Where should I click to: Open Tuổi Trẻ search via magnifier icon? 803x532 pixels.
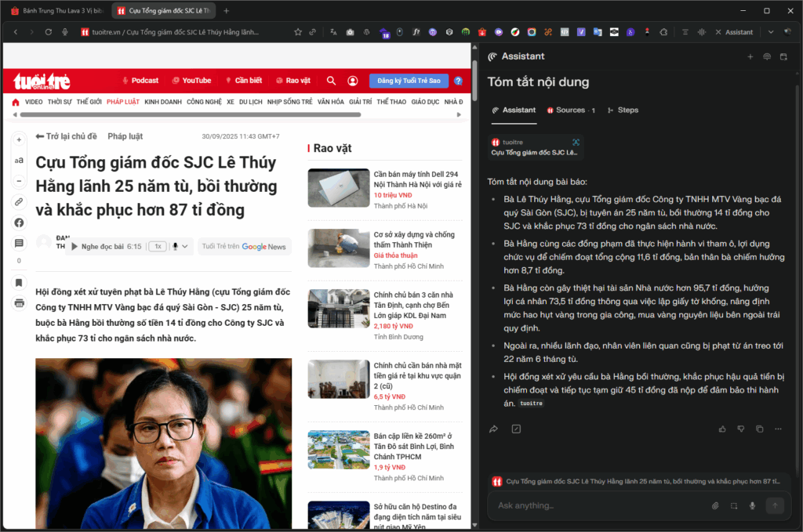tap(331, 80)
